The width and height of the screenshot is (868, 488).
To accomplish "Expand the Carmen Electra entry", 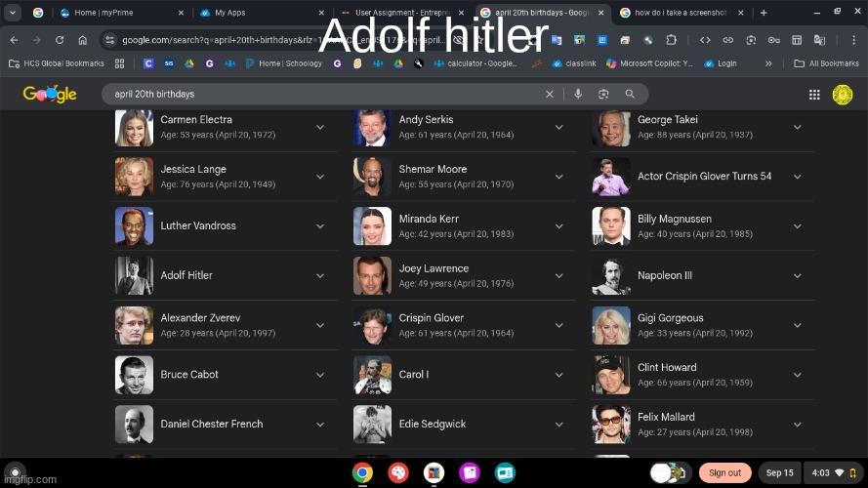I will click(x=320, y=127).
